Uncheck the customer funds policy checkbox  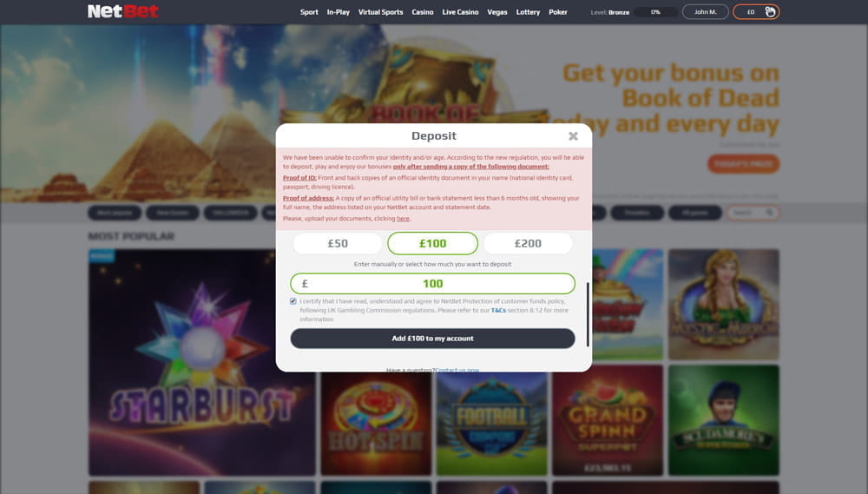(x=293, y=301)
